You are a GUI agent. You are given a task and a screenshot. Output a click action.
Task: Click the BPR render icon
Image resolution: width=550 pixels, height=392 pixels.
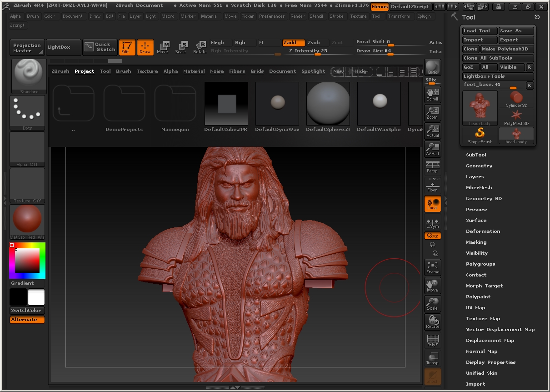[x=432, y=67]
